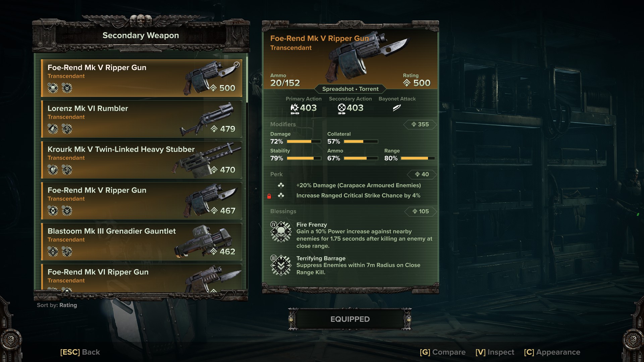The image size is (644, 362).
Task: Change the Sort by: Rating option
Action: click(57, 305)
